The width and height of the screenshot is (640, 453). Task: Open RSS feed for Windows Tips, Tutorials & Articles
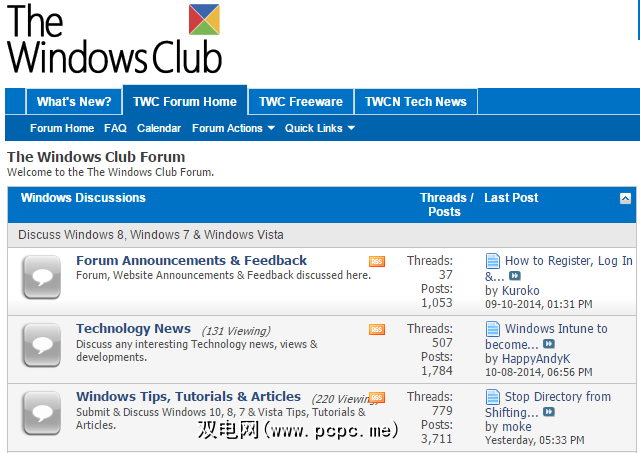coord(377,397)
